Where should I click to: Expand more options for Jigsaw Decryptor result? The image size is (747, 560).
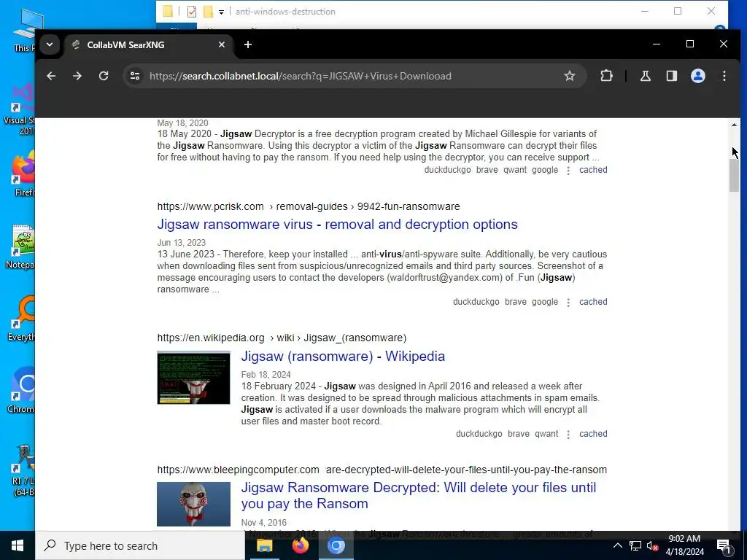click(568, 171)
